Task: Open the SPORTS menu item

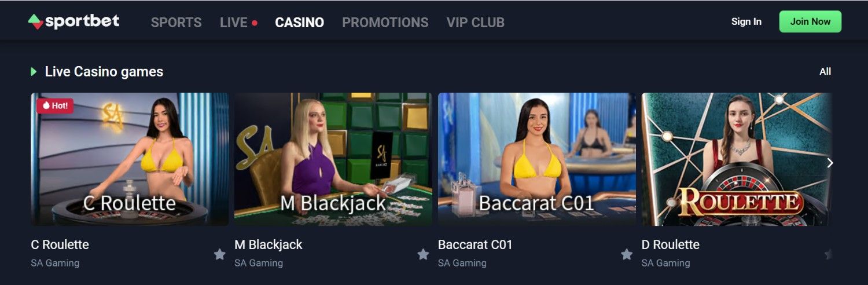Action: (x=176, y=23)
